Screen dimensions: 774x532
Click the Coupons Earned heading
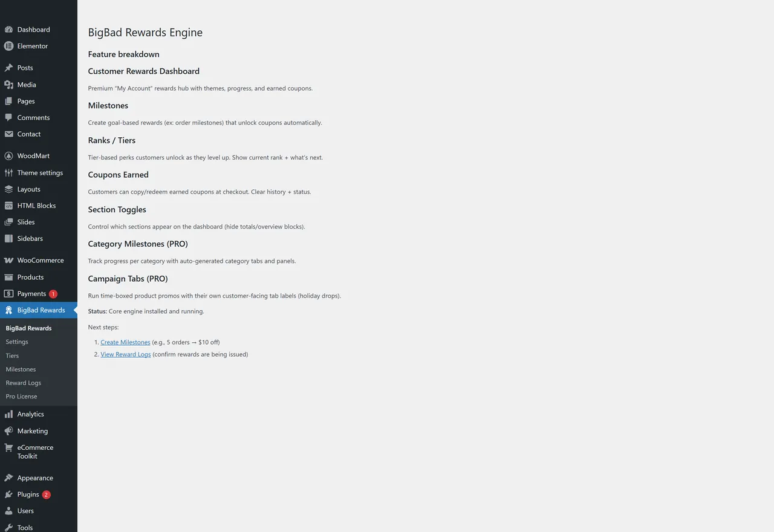click(x=119, y=175)
